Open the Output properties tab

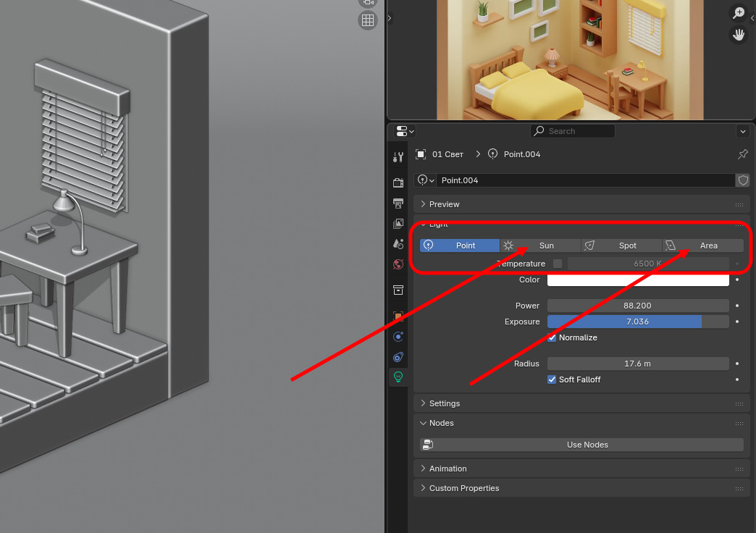click(398, 203)
